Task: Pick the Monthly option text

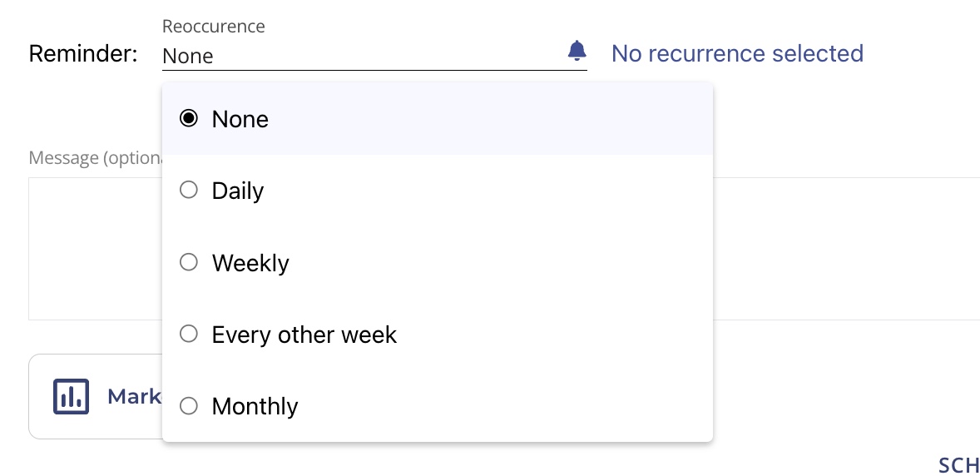Action: coord(255,407)
